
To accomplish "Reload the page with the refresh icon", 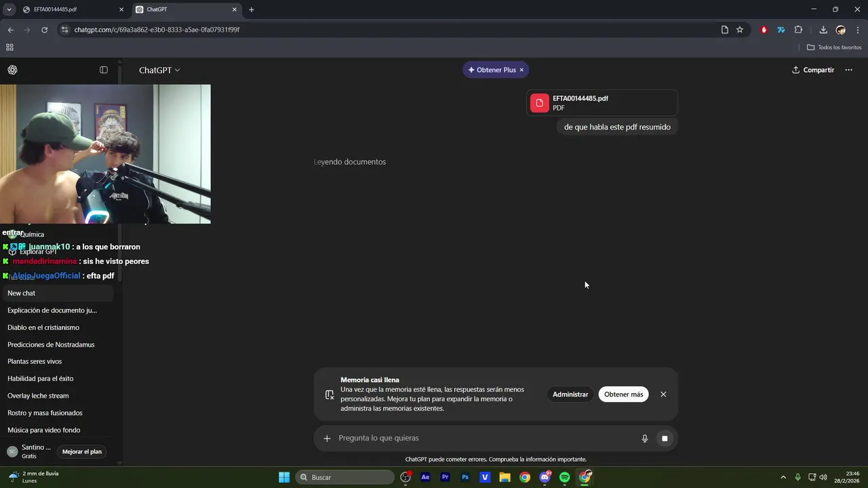I will (45, 30).
